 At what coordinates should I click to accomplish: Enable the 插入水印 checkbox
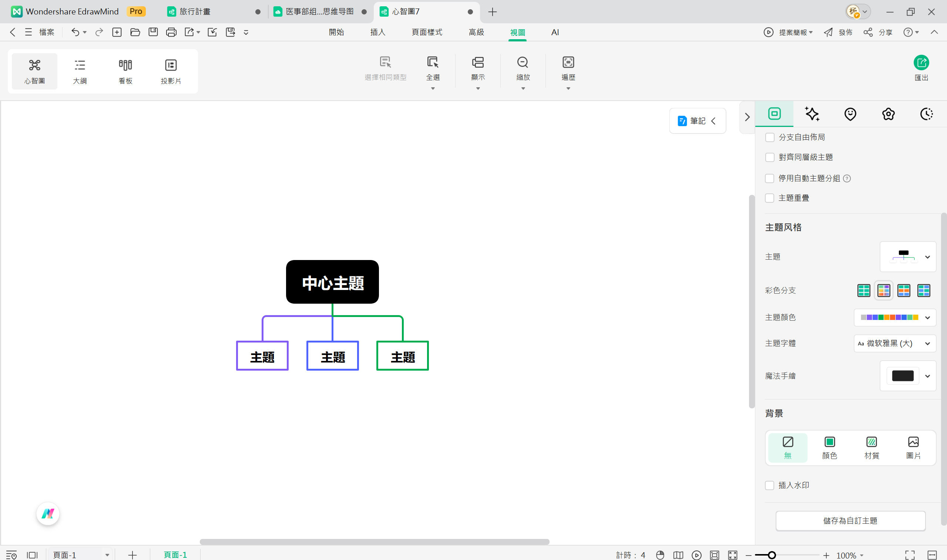[770, 485]
